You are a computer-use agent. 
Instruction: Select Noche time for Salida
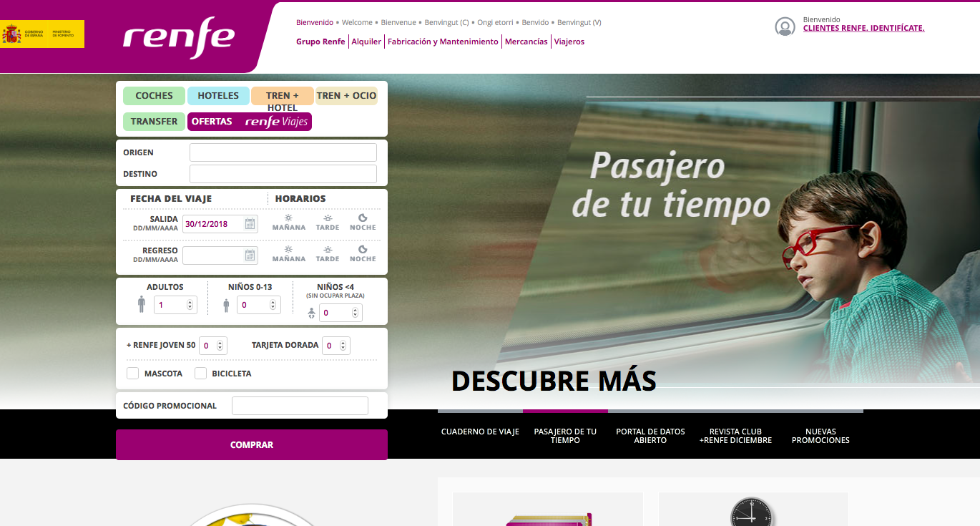pyautogui.click(x=363, y=223)
